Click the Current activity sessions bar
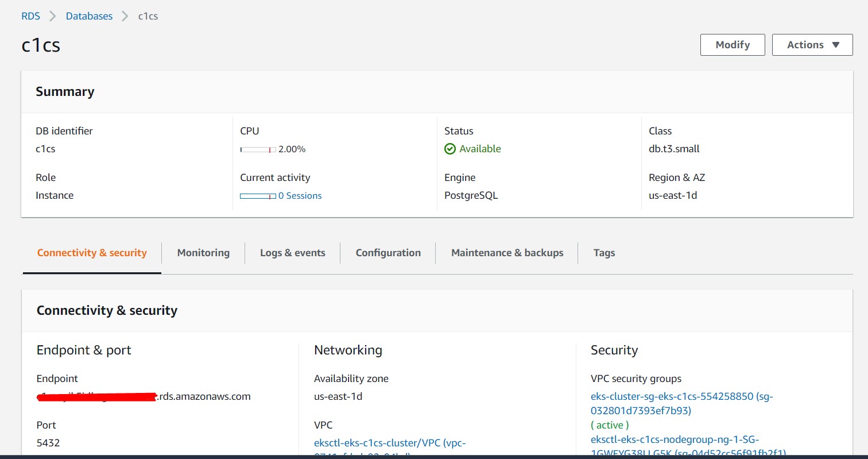 click(x=258, y=196)
